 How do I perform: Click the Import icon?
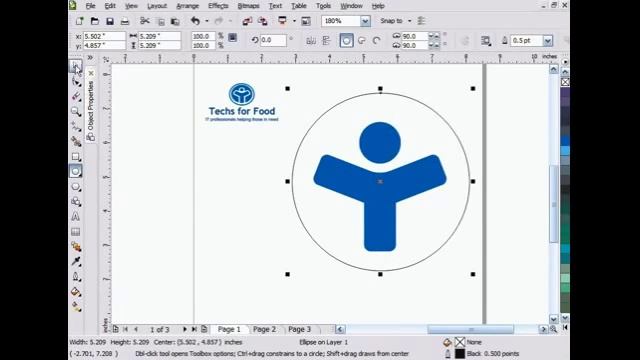[247, 21]
